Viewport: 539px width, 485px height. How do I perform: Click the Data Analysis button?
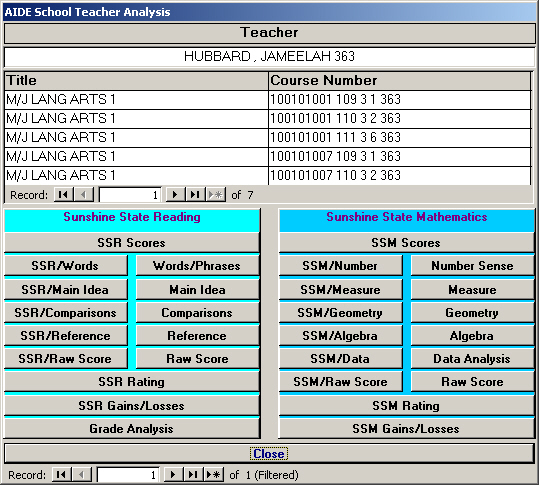pos(472,359)
